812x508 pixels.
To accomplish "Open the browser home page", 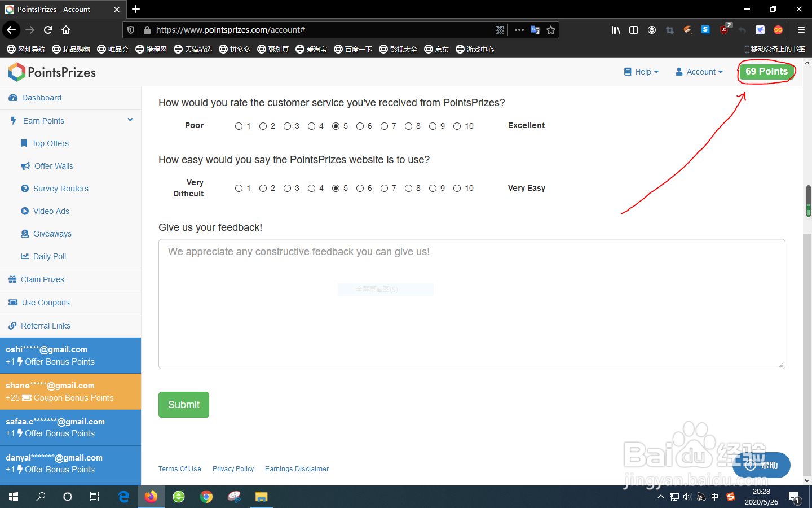I will click(66, 30).
